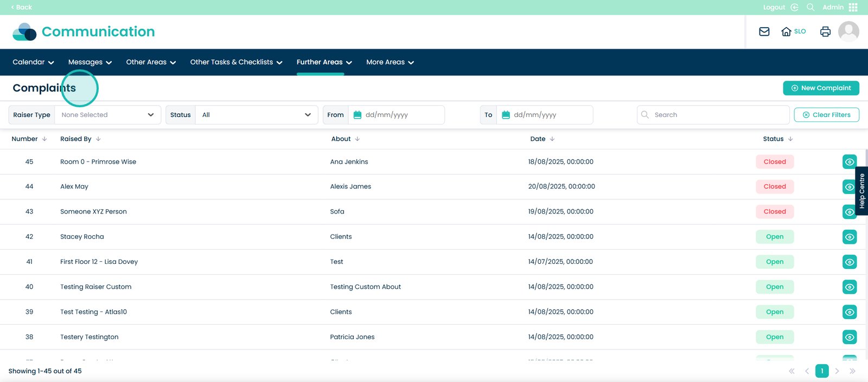Open the user profile avatar
Viewport: 868px width, 382px height.
(x=848, y=31)
